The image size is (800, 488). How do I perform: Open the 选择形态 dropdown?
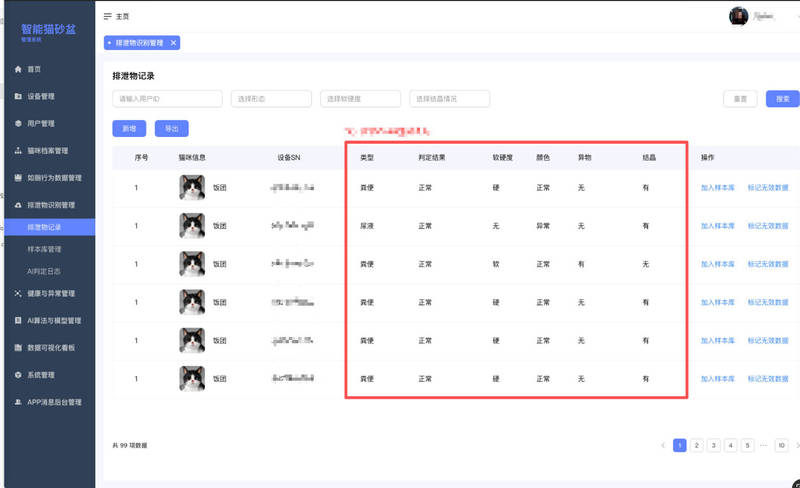271,99
